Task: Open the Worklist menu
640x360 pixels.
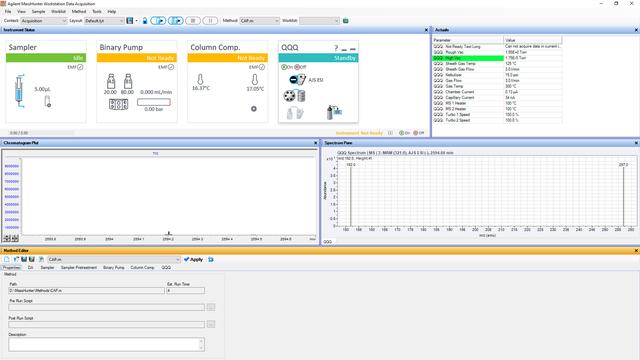Action: 58,11
